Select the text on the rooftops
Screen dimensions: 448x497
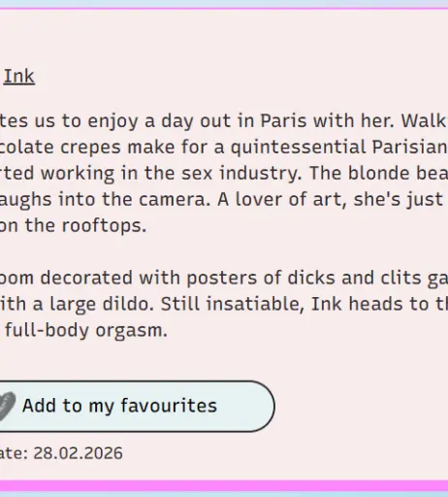(73, 225)
